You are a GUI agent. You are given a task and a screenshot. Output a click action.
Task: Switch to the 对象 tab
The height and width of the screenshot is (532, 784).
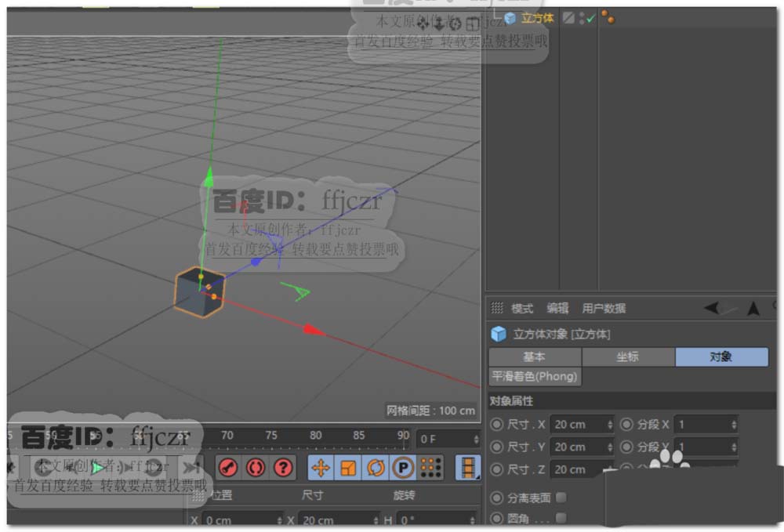(721, 356)
